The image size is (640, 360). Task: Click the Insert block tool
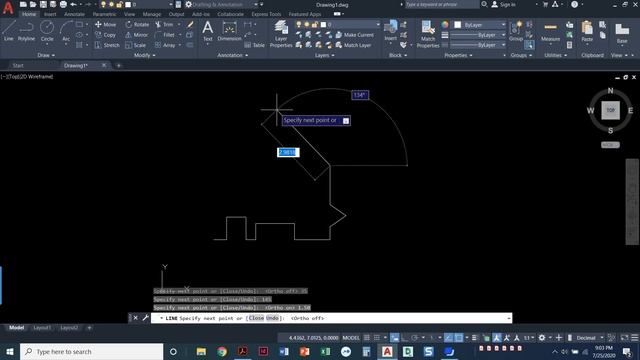pos(391,31)
